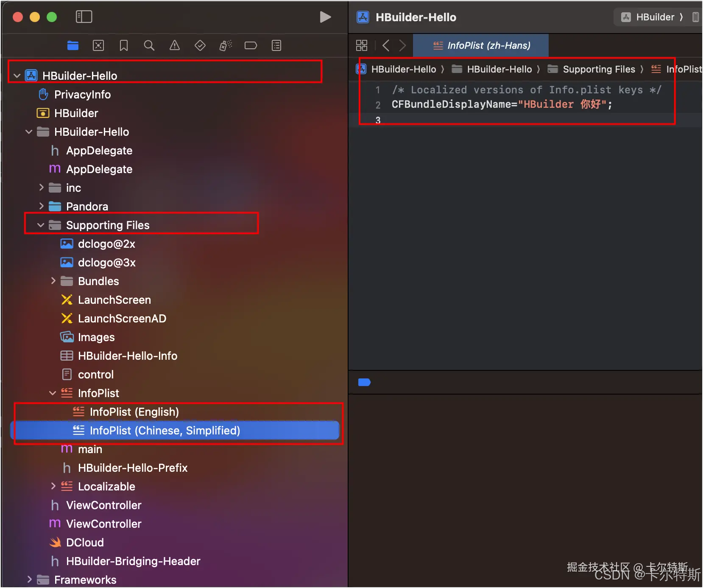Screen dimensions: 703x588
Task: Select PrivacyInfo file in navigator
Action: [82, 95]
